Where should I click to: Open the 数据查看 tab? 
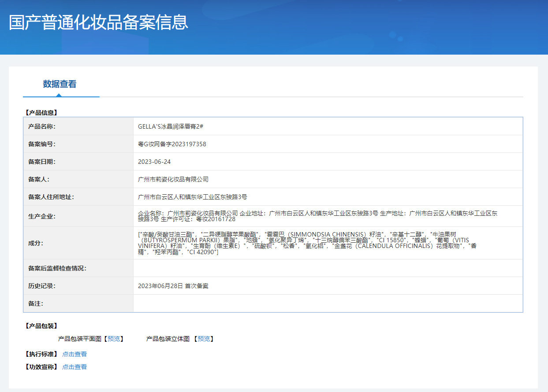(x=60, y=84)
